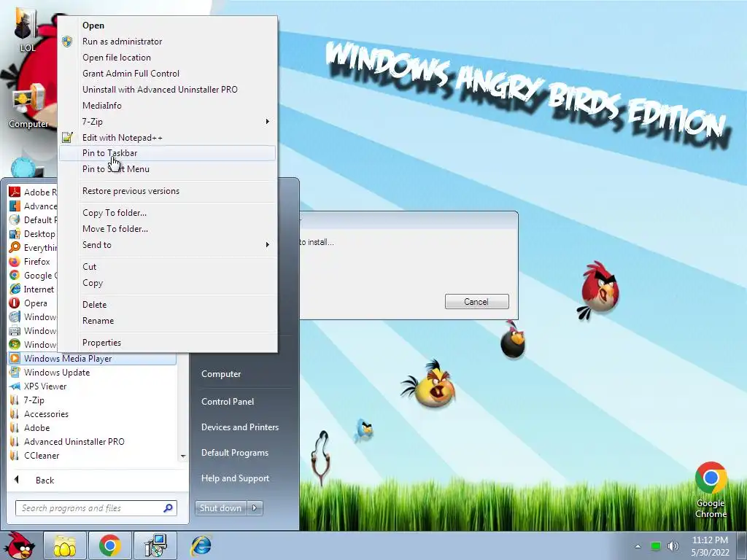The height and width of the screenshot is (560, 747).
Task: Click the Notepad++ icon in context menu
Action: pyautogui.click(x=67, y=138)
